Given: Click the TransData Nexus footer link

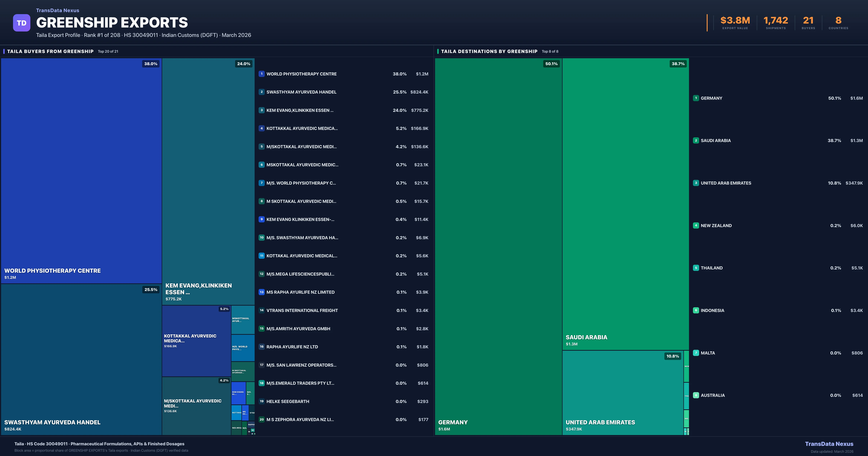Looking at the screenshot, I should [829, 444].
